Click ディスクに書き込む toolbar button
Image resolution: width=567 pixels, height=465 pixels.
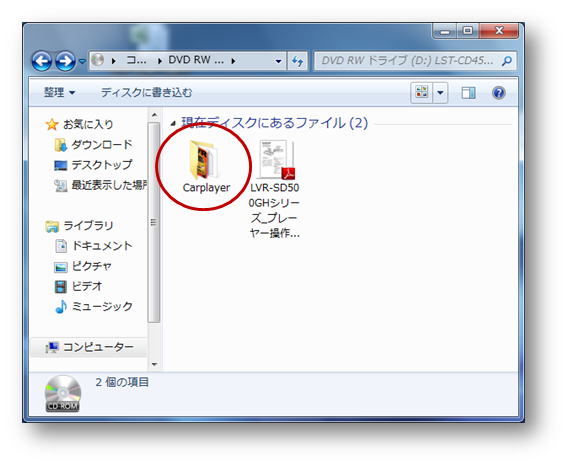point(146,93)
